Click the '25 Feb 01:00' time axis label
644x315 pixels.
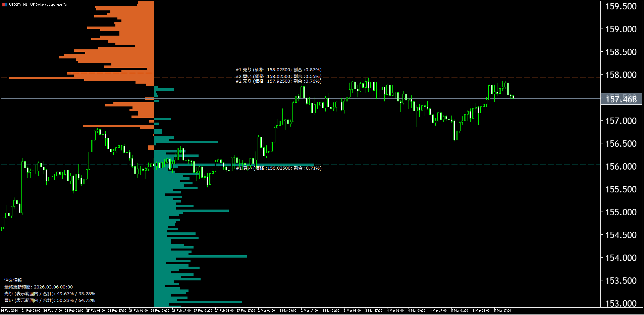tap(74, 311)
